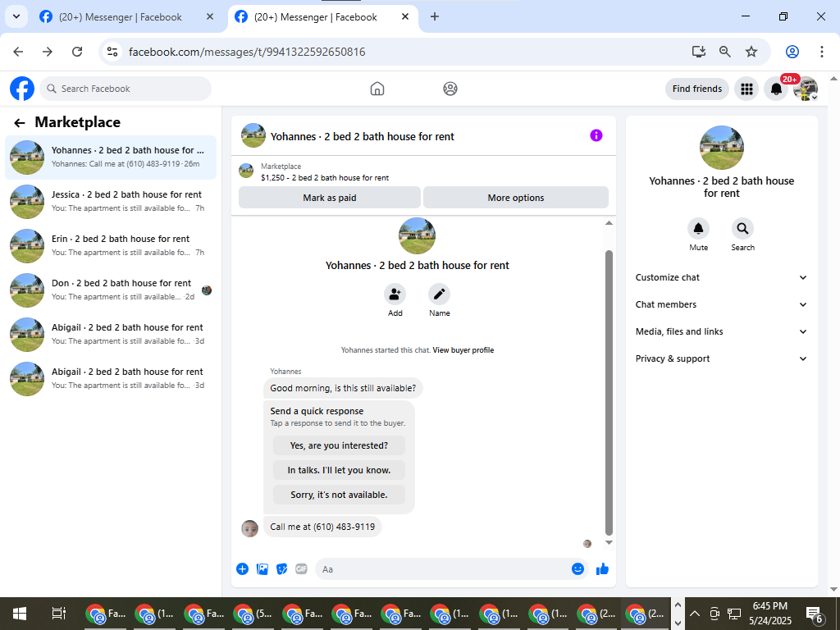
Task: Bookmark this page with the star icon
Action: (x=751, y=52)
